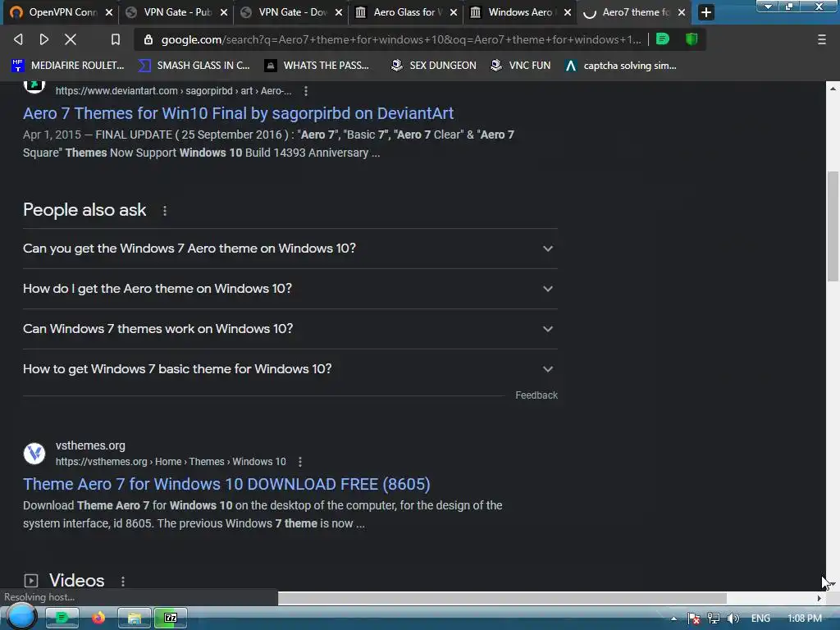Viewport: 840px width, 630px height.
Task: Open the green chat extension icon in address bar
Action: (x=663, y=39)
